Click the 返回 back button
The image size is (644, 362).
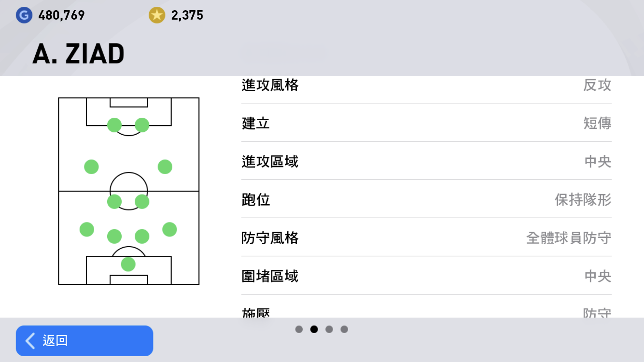click(x=84, y=341)
